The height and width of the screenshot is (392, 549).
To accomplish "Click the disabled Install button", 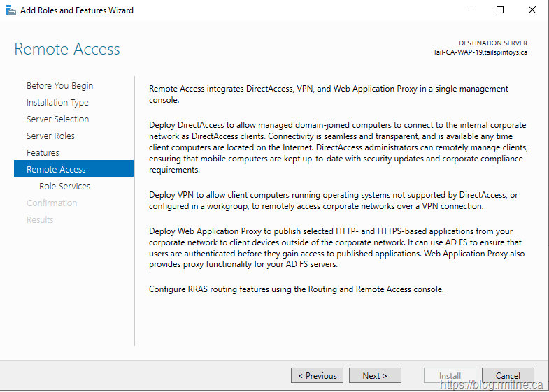I will click(450, 375).
